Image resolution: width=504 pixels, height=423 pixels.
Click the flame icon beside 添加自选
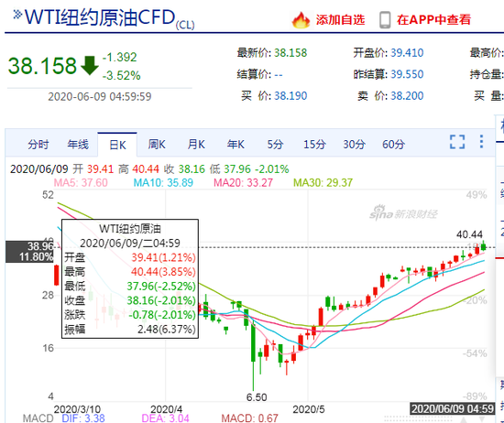(x=301, y=20)
